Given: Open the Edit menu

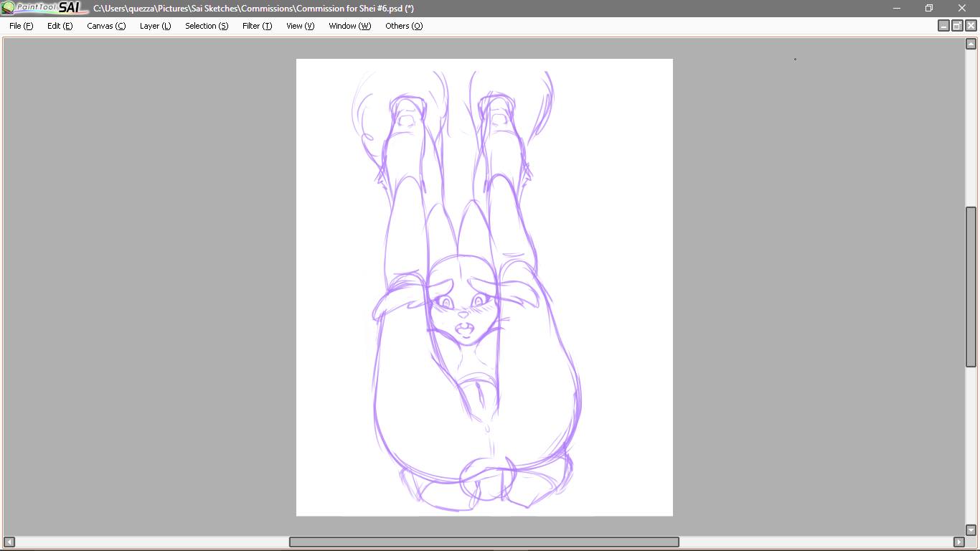Looking at the screenshot, I should tap(60, 26).
